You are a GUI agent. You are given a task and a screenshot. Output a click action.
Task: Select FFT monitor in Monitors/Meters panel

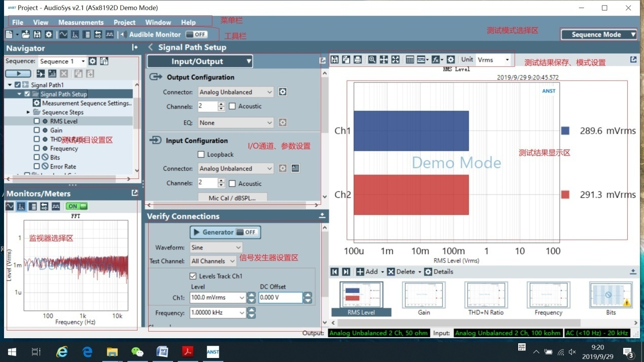click(x=21, y=206)
